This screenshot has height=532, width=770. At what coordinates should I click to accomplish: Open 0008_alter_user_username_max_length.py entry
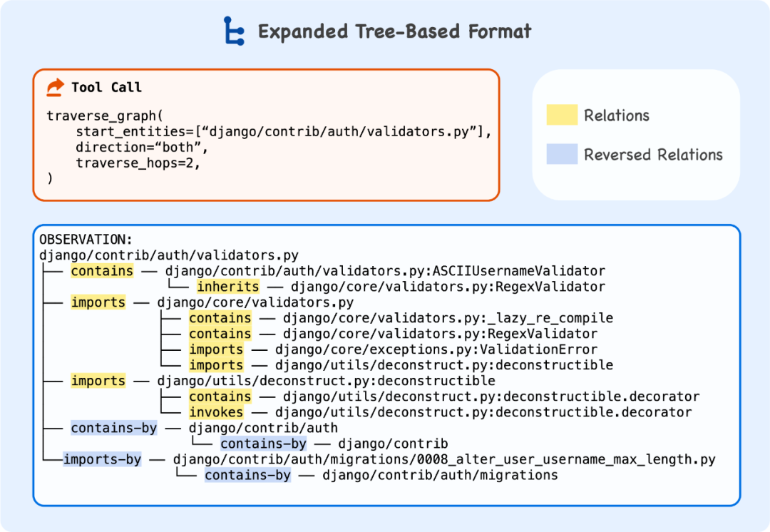[x=443, y=459]
